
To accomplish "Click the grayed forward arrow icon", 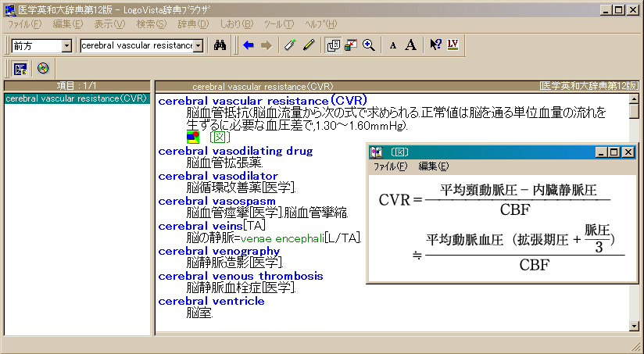I will [x=266, y=45].
